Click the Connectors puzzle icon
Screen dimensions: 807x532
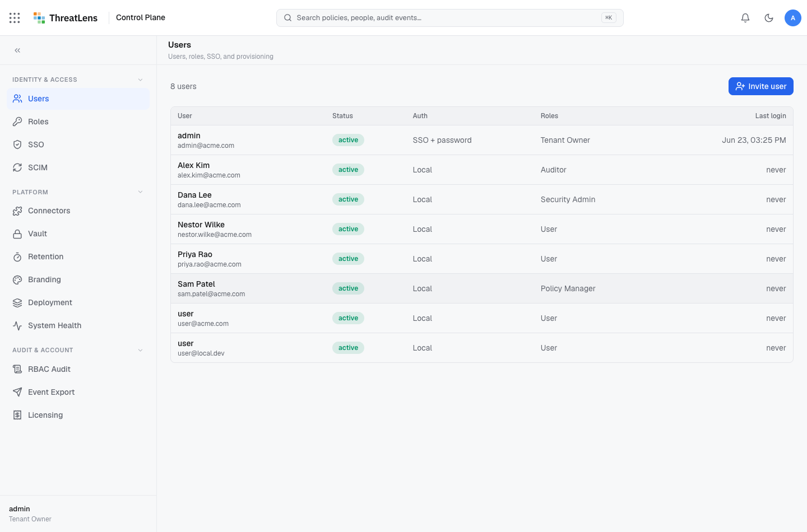coord(17,211)
